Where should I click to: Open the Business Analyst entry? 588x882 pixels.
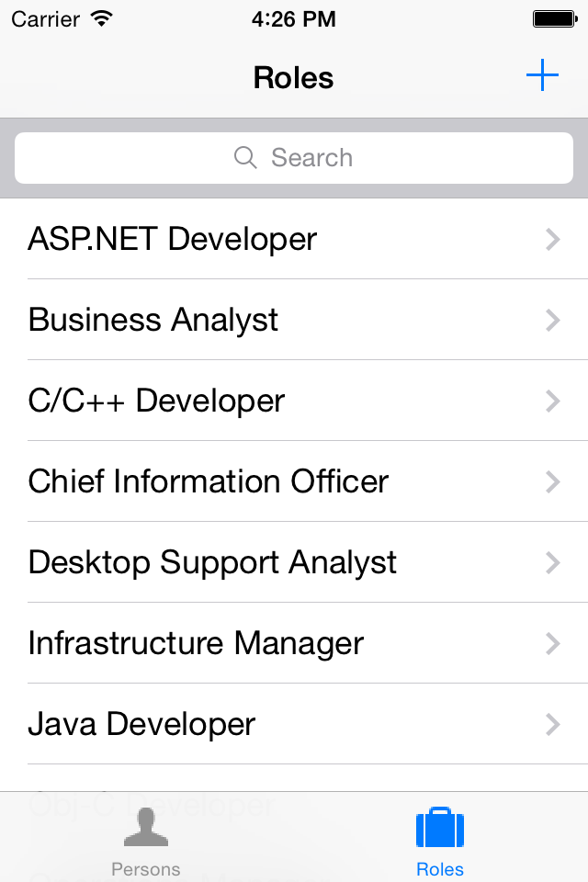pos(294,320)
